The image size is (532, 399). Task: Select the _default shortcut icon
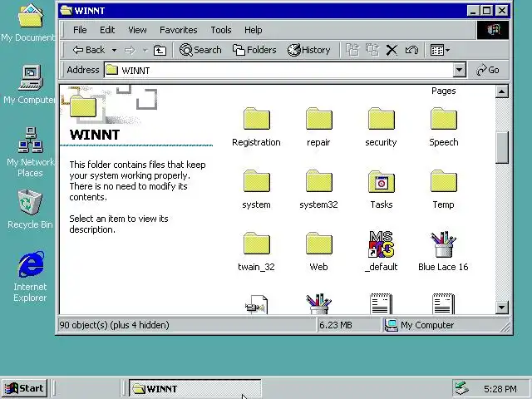(381, 244)
